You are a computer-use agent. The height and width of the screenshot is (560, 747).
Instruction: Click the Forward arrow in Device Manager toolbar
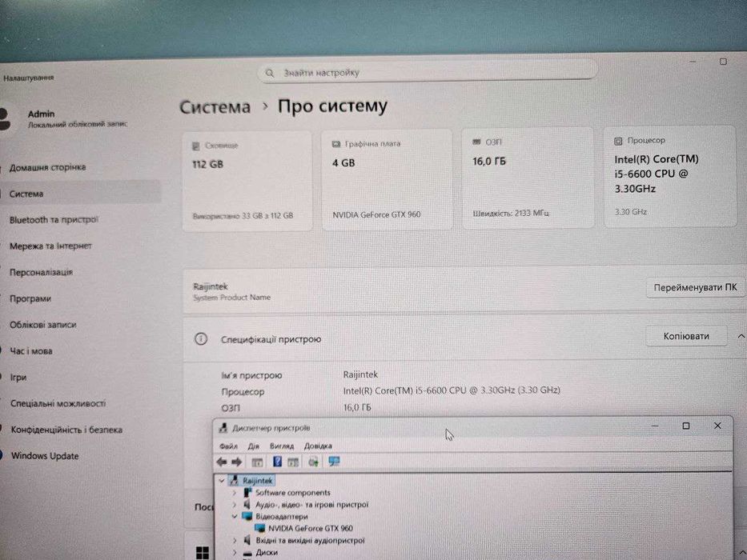tap(237, 462)
